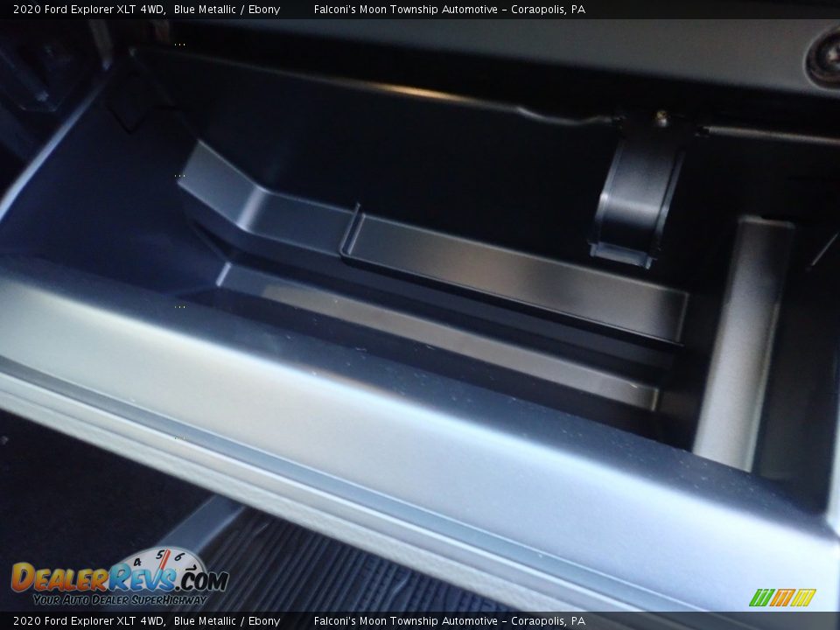840x630 pixels.
Task: Click the top header title bar
Action: 420,10
